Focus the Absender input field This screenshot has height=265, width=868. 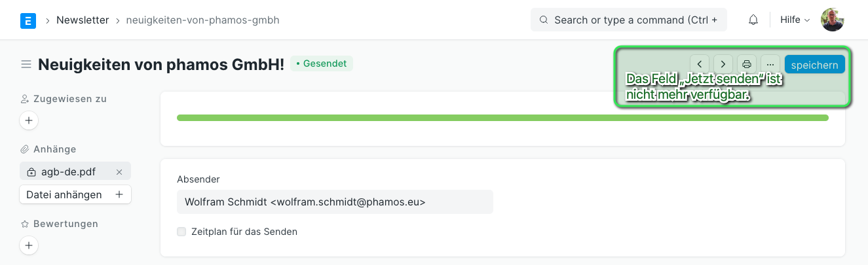[335, 202]
